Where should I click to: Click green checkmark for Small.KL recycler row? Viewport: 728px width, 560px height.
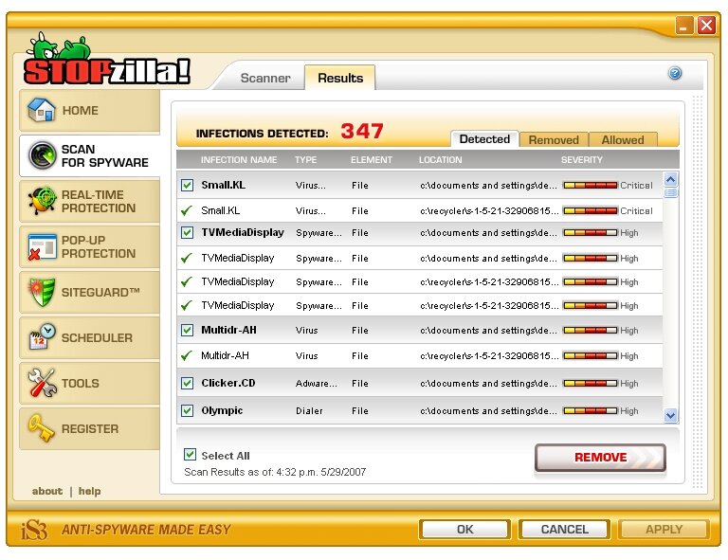(187, 210)
